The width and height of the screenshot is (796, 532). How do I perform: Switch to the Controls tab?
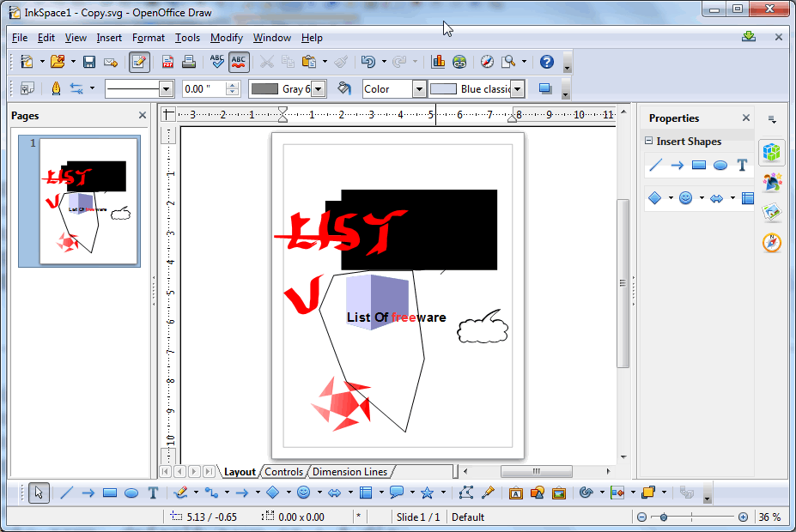[283, 471]
